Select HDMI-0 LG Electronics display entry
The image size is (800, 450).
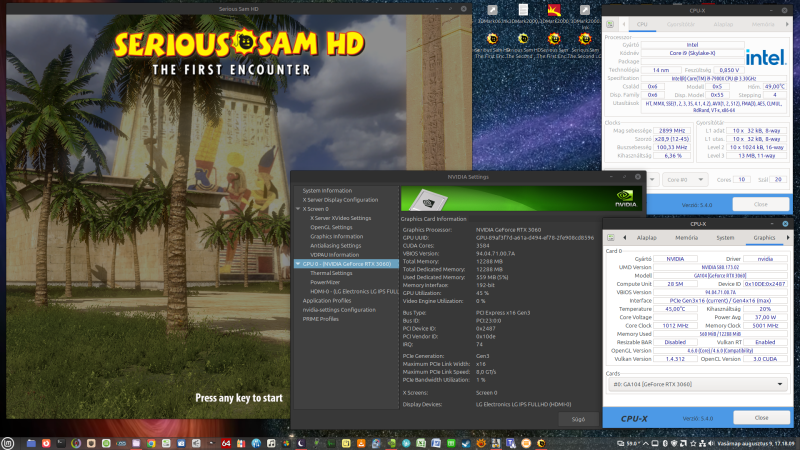click(x=354, y=292)
